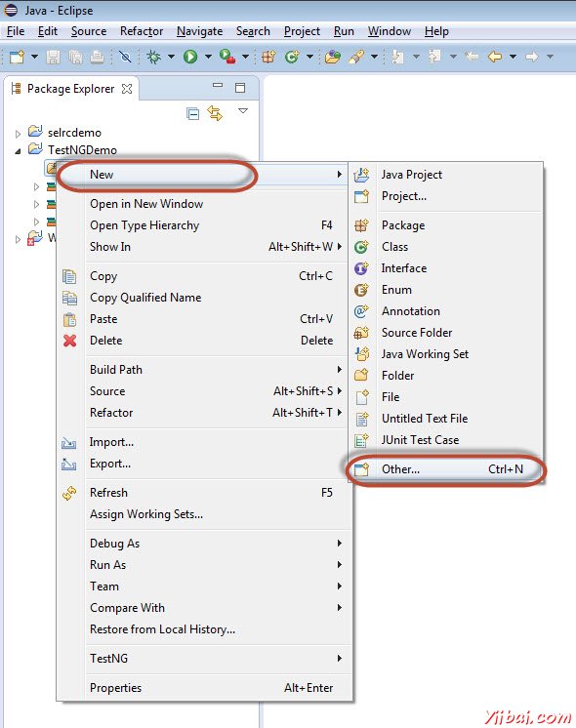Minimize the Package Explorer view
The image size is (576, 728).
click(218, 86)
